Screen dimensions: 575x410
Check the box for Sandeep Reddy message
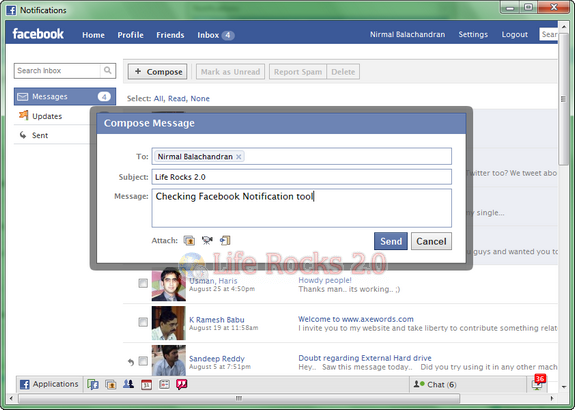143,361
